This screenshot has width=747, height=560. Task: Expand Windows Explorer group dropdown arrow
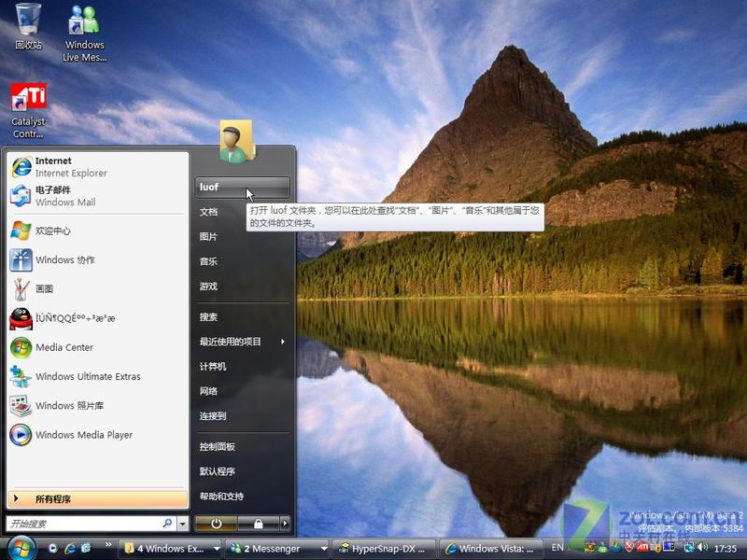tap(217, 549)
